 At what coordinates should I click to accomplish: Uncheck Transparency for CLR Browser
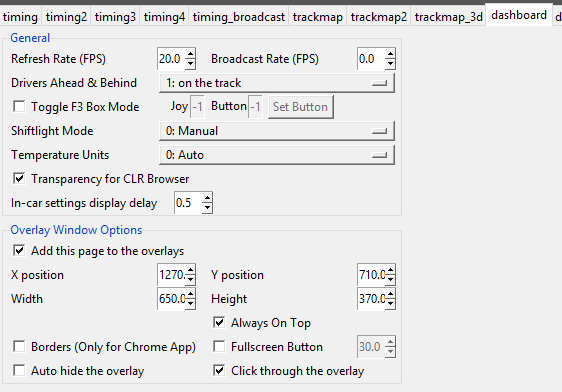coord(19,178)
